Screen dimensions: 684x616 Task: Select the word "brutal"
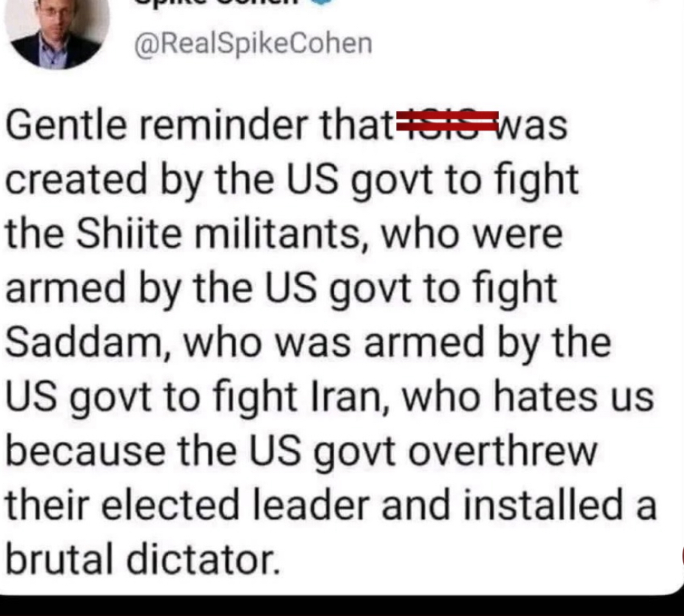coord(59,559)
